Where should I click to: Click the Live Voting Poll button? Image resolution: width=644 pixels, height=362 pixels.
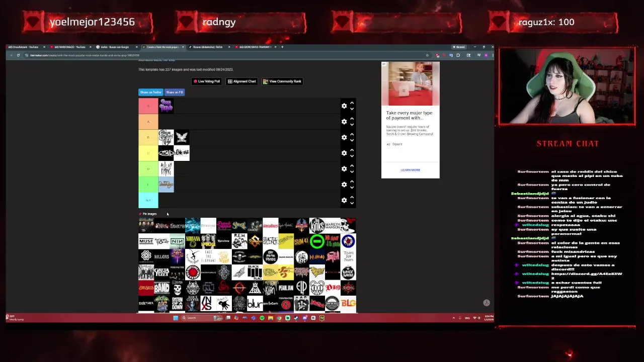[207, 81]
